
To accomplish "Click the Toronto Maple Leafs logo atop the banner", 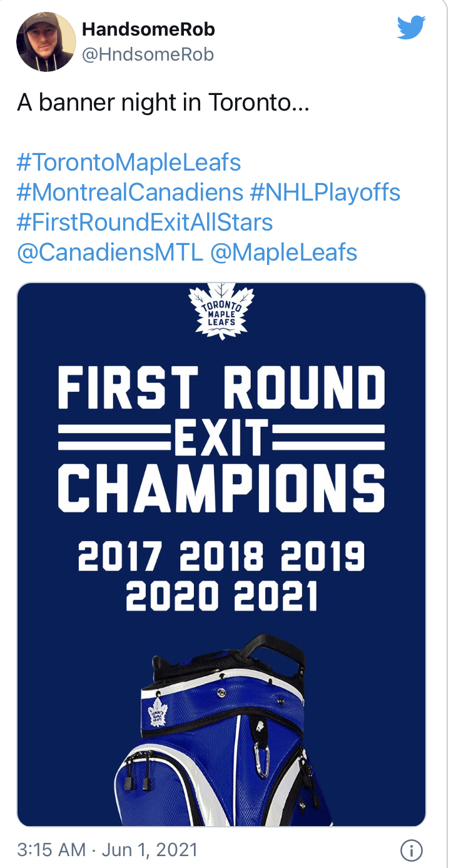I will (221, 311).
